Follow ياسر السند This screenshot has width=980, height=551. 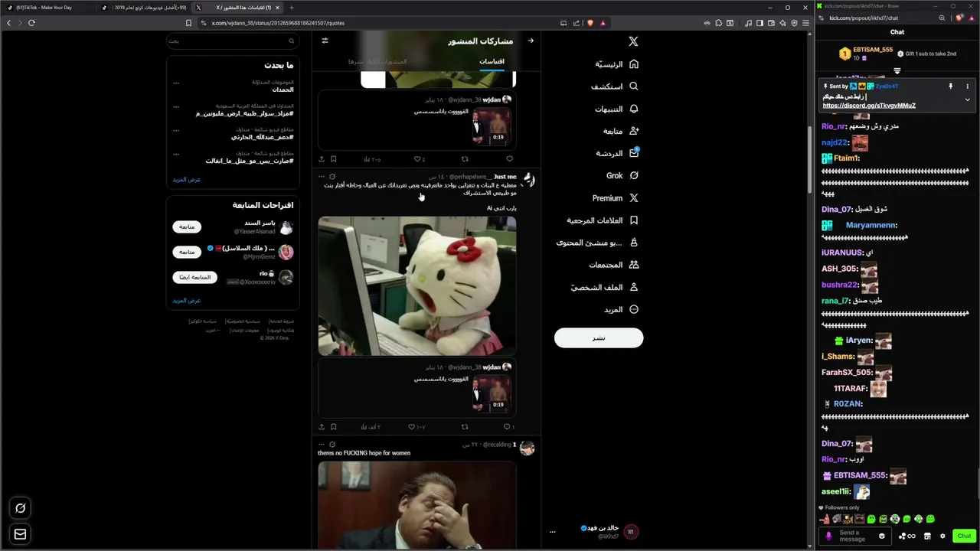[187, 227]
